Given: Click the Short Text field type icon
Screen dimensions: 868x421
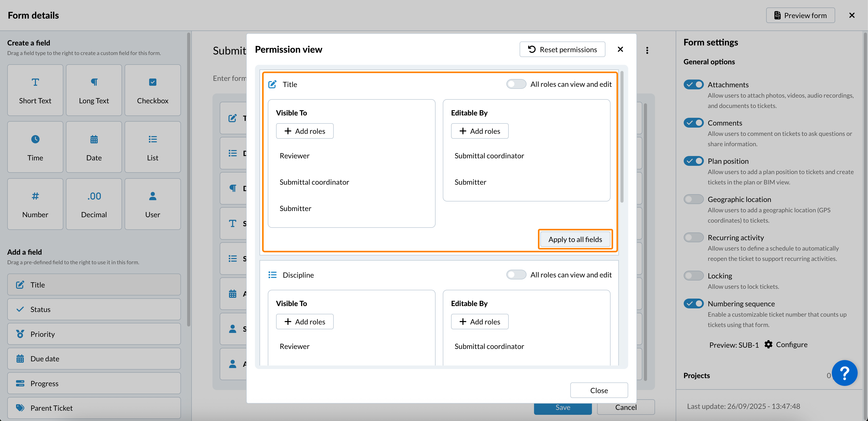Looking at the screenshot, I should [35, 82].
